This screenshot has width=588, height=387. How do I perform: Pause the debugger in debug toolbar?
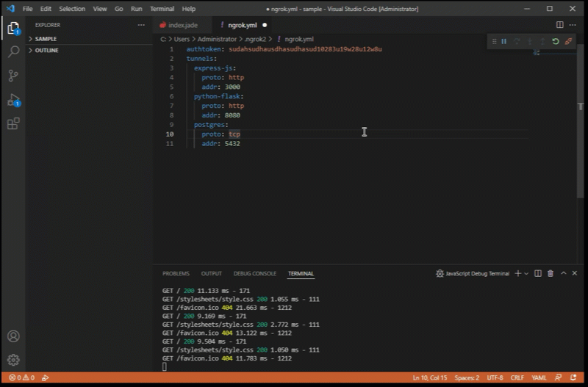pos(503,42)
